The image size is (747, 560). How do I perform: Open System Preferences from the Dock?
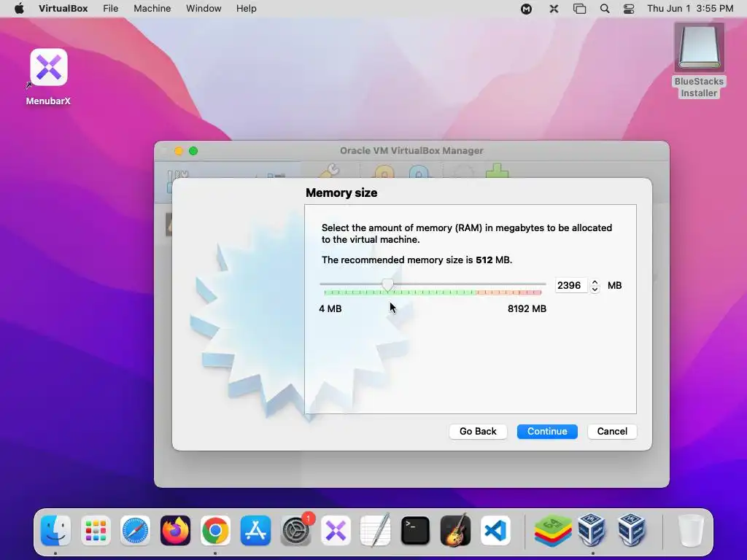click(296, 530)
